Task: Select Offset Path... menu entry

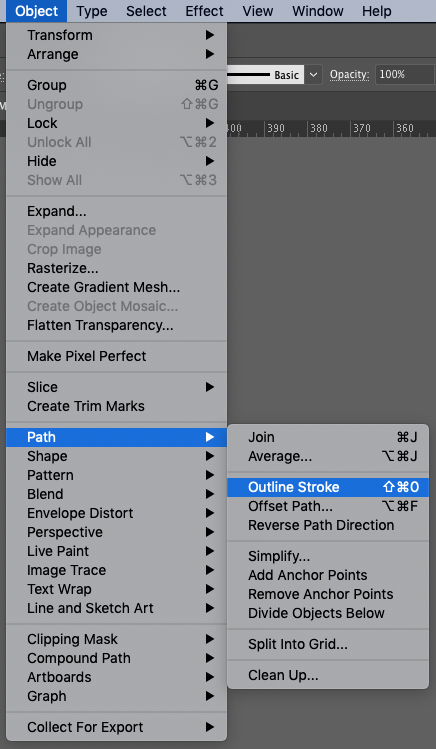Action: coord(328,506)
